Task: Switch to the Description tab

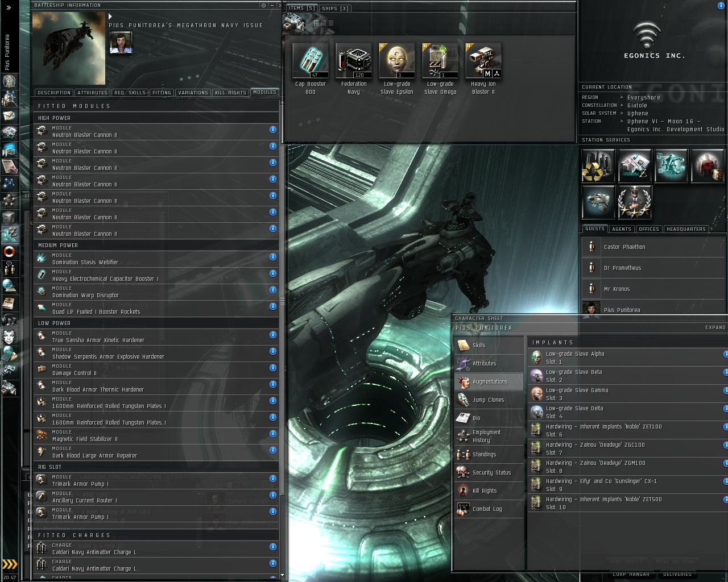Action: pos(54,93)
